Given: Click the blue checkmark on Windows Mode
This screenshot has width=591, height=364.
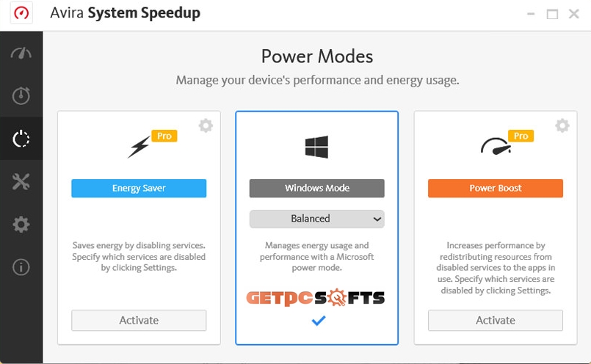Looking at the screenshot, I should click(x=319, y=321).
